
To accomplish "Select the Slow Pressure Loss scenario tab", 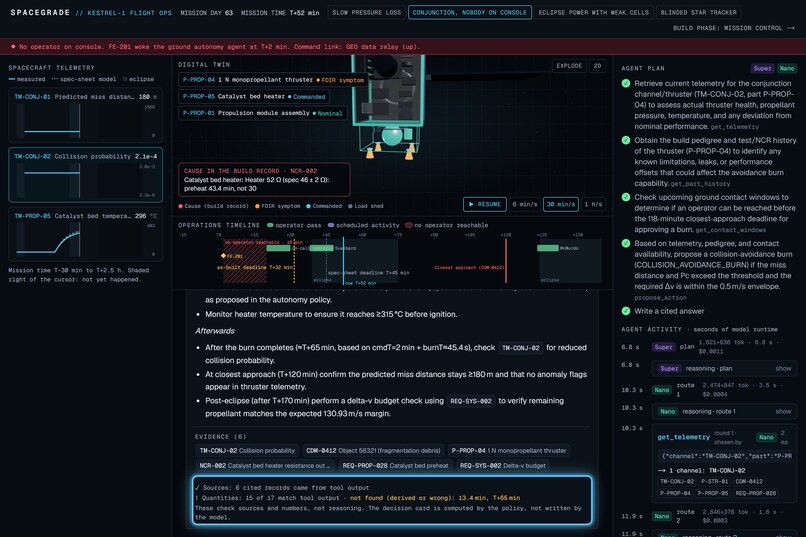I will [367, 12].
